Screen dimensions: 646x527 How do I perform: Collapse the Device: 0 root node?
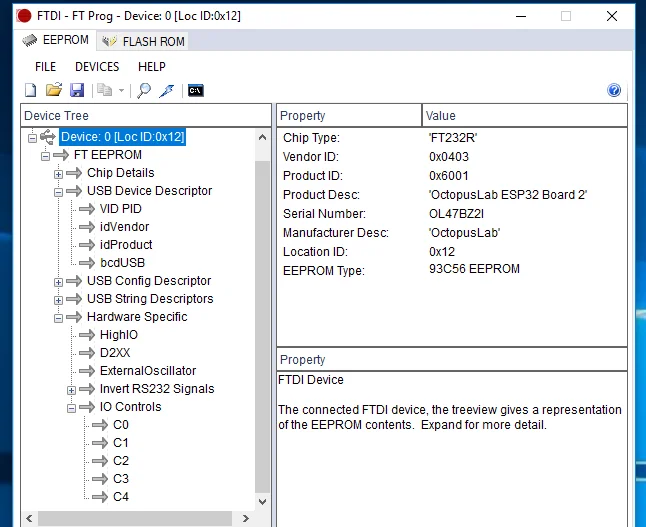coord(32,138)
